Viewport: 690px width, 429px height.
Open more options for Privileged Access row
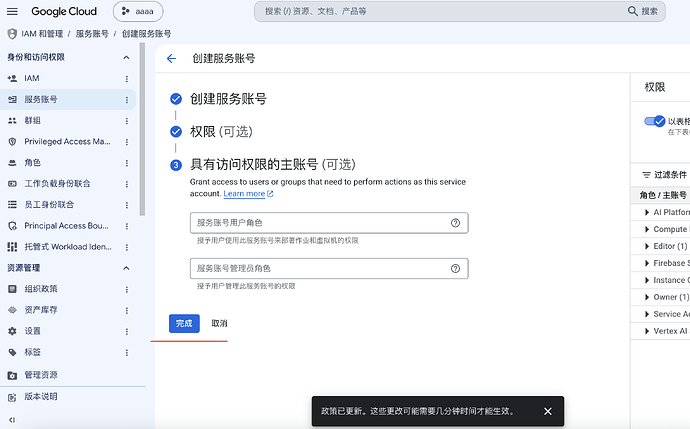tap(127, 142)
